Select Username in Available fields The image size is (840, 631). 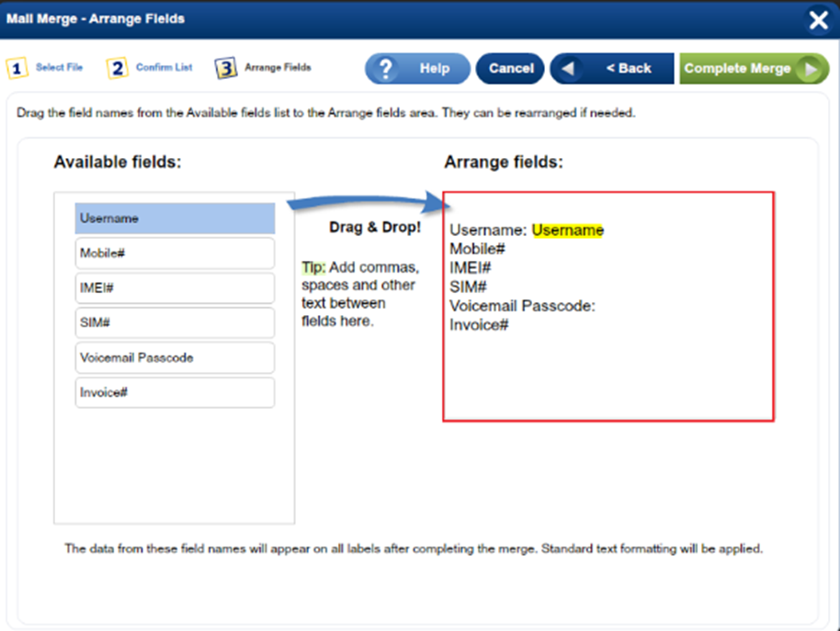pyautogui.click(x=175, y=219)
